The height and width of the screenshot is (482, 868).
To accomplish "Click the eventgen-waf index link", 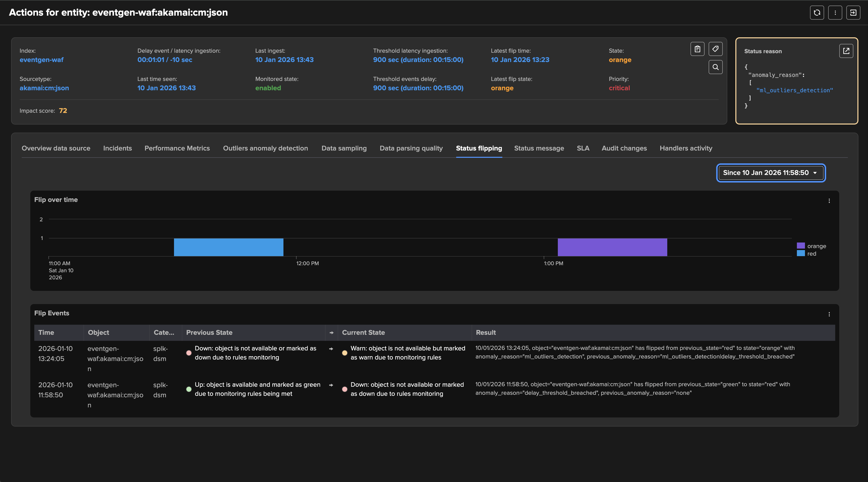I will (41, 59).
